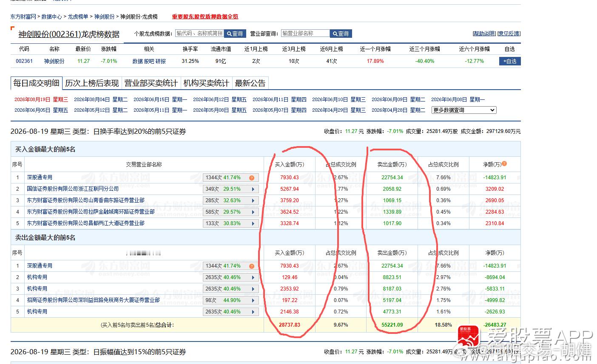Screen dimensions: 597x364
Task: Select date 2026年08月04日 星期二
Action: [x=101, y=99]
